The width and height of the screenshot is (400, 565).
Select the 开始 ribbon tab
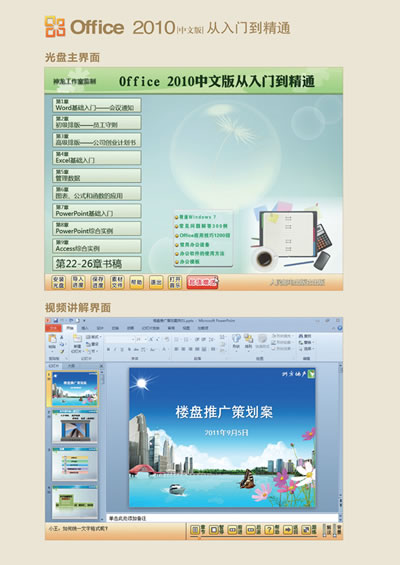click(70, 328)
